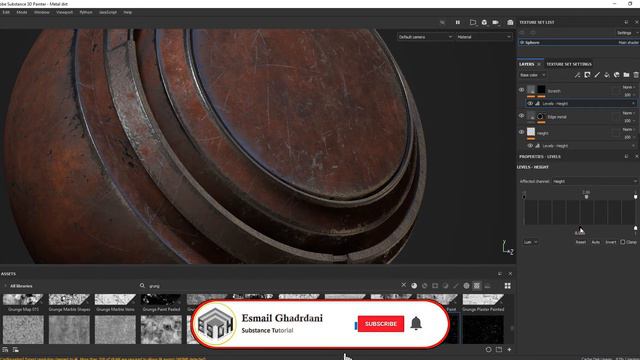Open the Texture Set List Settings dropdown
Viewport: 640px width, 360px height.
pyautogui.click(x=627, y=33)
